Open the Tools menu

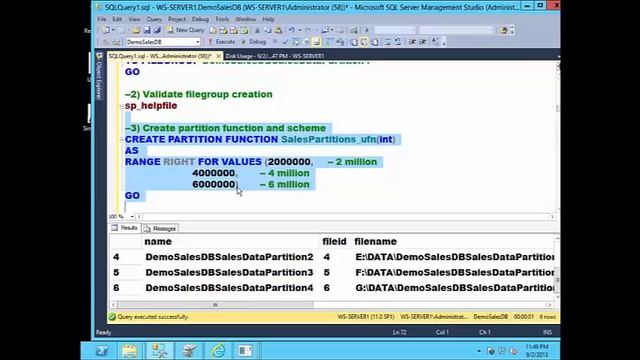(222, 19)
